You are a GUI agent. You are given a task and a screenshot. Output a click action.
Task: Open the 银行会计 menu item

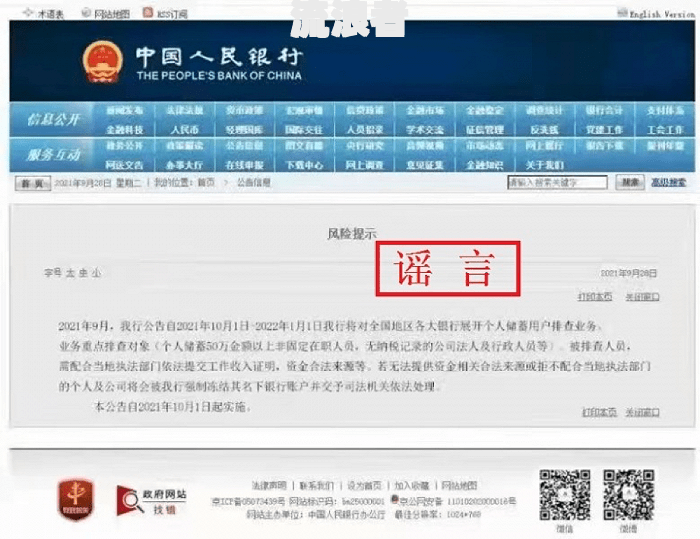604,110
